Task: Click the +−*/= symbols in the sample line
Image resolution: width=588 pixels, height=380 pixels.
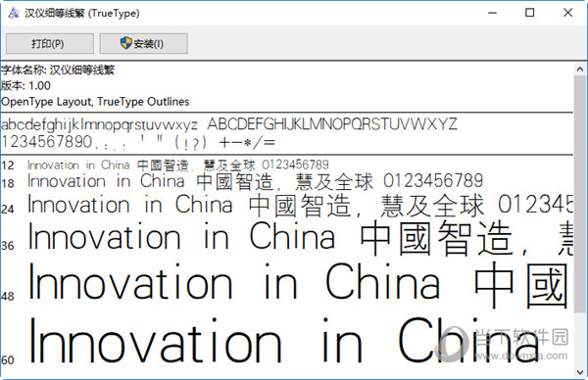Action: point(248,142)
